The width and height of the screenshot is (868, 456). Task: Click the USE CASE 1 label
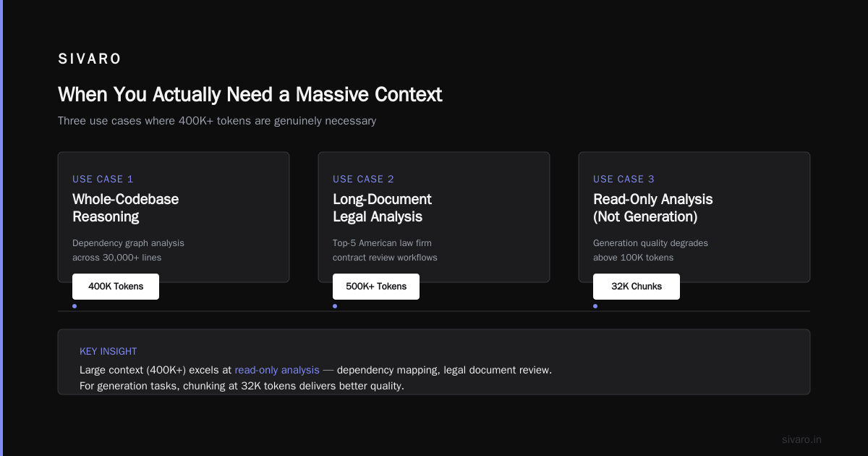pos(103,179)
